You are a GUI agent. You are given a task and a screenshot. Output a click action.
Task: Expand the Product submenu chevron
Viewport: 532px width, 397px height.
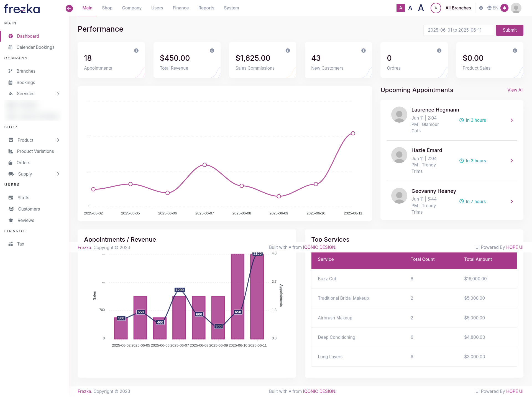[58, 140]
